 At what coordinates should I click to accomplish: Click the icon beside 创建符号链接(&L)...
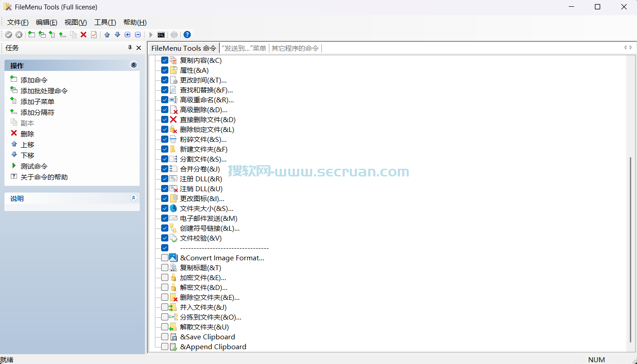click(x=173, y=228)
